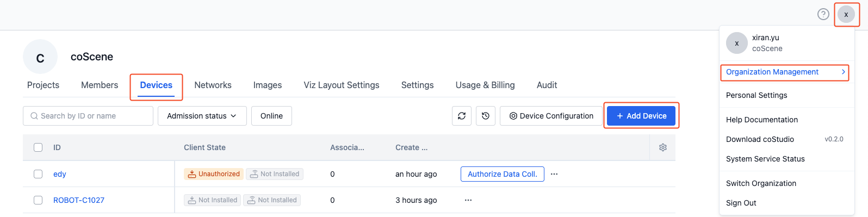The image size is (868, 217).
Task: Focus the Search by ID or name field
Action: pos(88,116)
